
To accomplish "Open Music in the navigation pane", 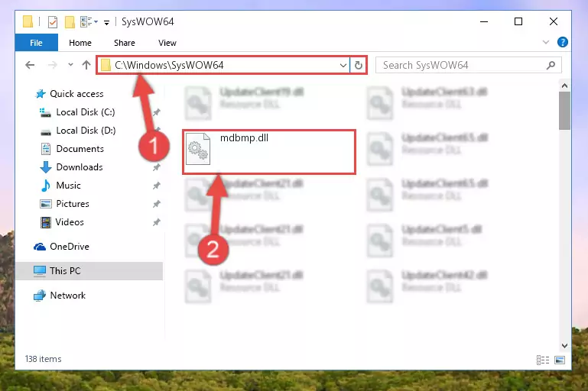I will [68, 186].
